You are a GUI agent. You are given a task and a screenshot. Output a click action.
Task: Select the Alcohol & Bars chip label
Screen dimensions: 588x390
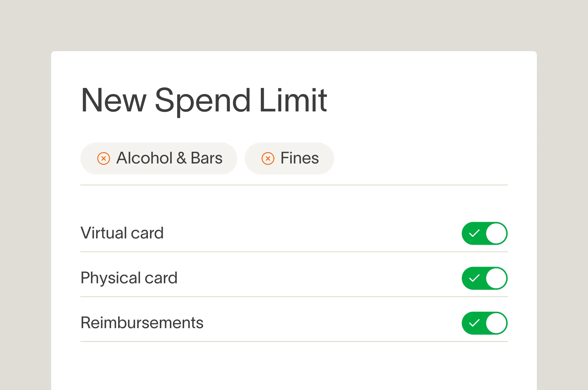(x=170, y=158)
